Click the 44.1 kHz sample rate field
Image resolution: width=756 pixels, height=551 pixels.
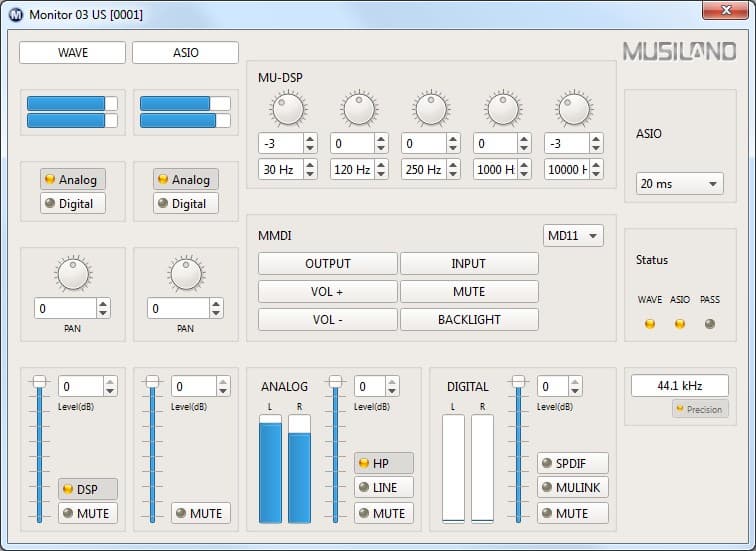pos(679,385)
